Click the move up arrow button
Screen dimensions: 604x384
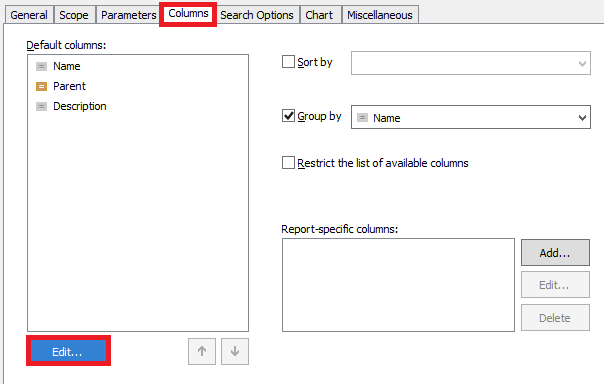202,351
